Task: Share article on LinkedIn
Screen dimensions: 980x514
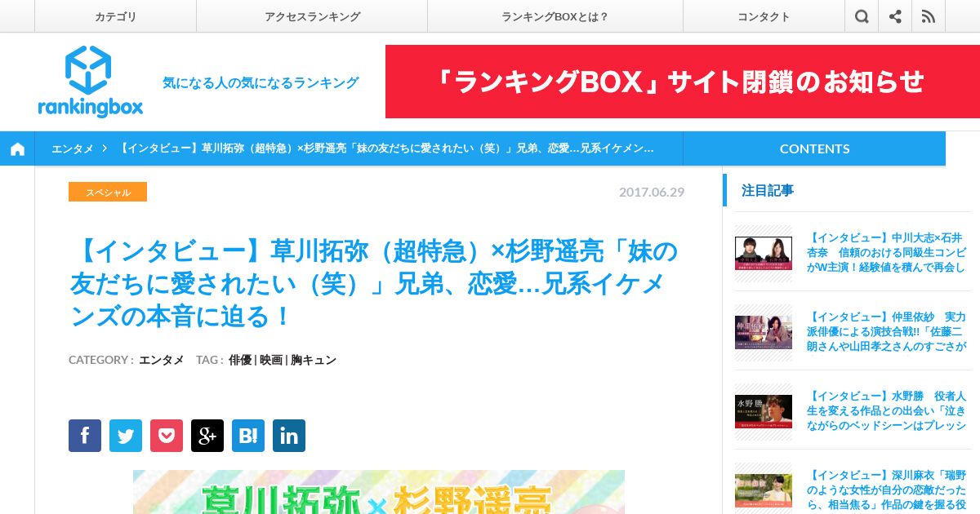Action: [x=289, y=436]
